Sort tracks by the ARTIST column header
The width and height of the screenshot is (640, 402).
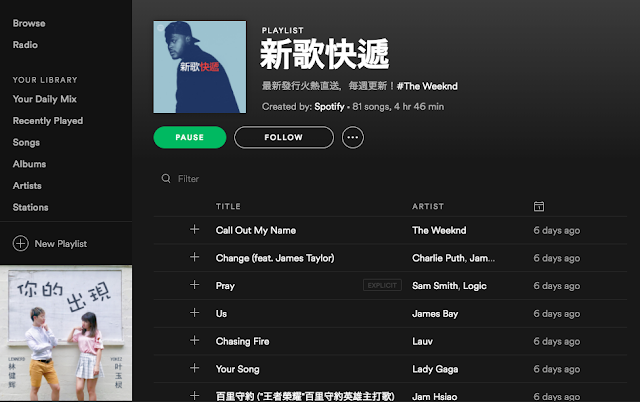pos(428,207)
